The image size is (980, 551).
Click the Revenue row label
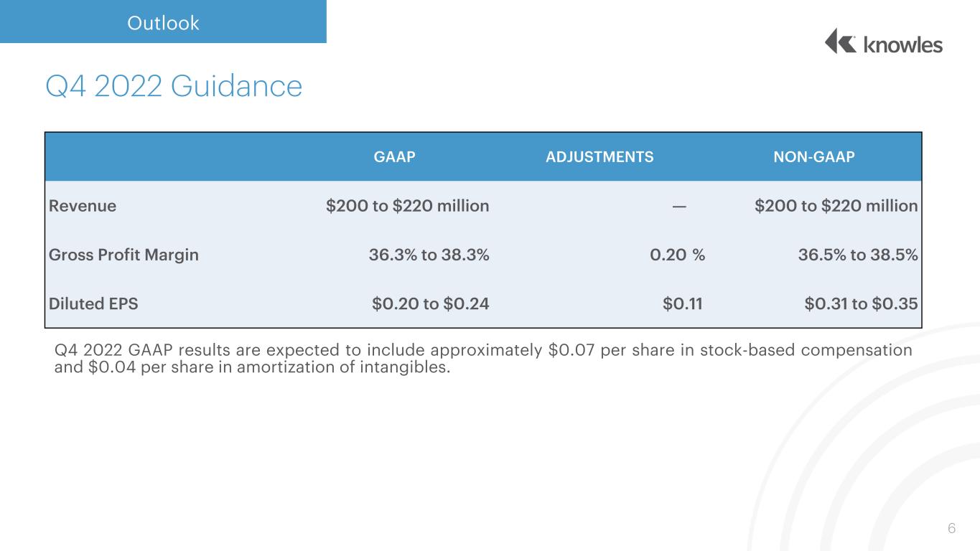pos(83,206)
